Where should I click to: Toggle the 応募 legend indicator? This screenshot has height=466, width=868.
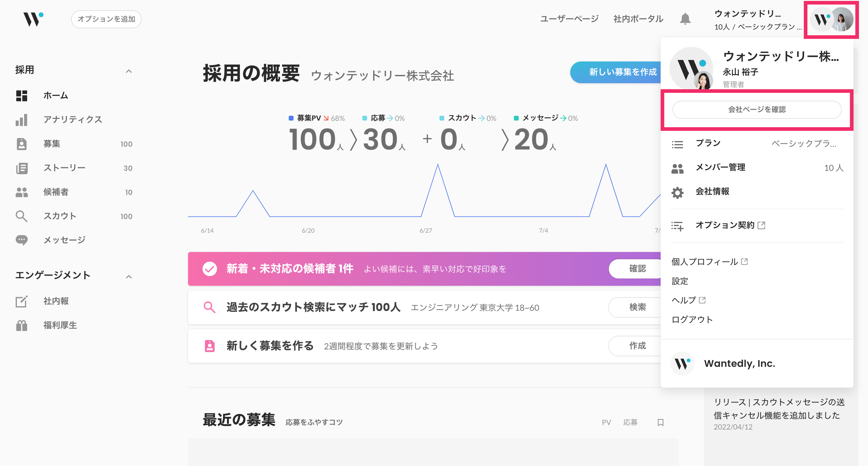tap(365, 118)
